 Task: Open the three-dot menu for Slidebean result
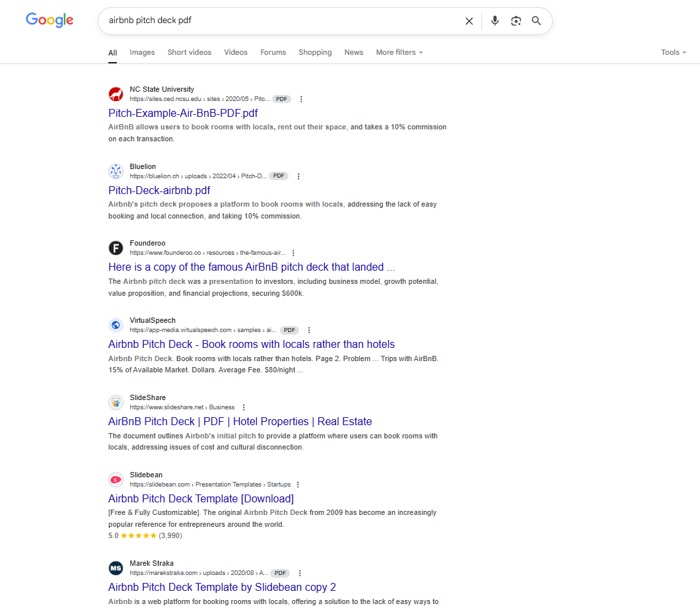(298, 485)
